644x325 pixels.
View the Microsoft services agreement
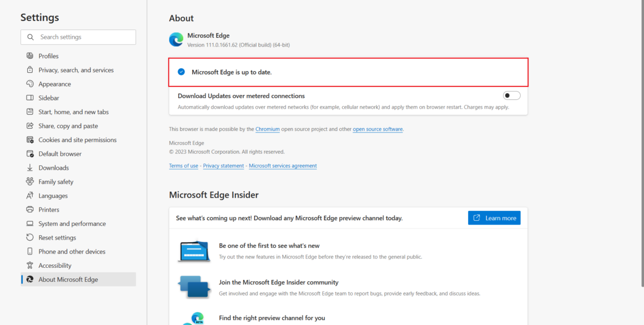tap(283, 165)
